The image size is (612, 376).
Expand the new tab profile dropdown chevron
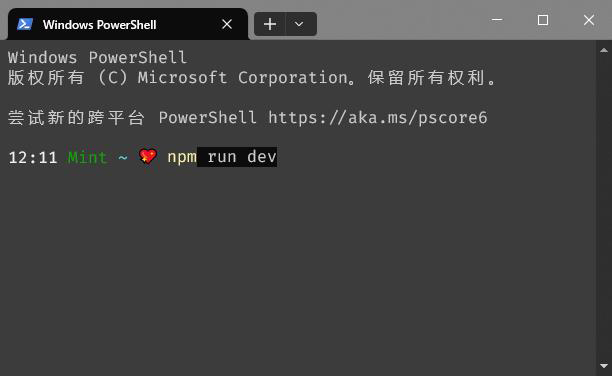point(299,24)
